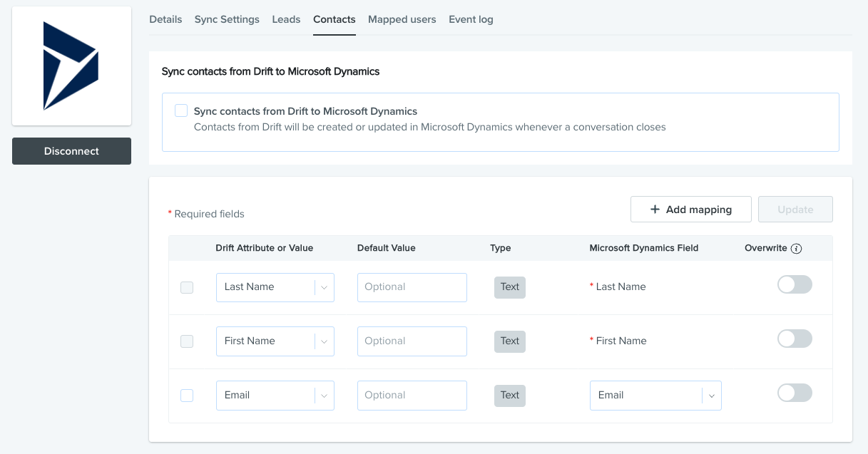Select the Last Name row checkbox
This screenshot has width=868, height=454.
(x=187, y=287)
